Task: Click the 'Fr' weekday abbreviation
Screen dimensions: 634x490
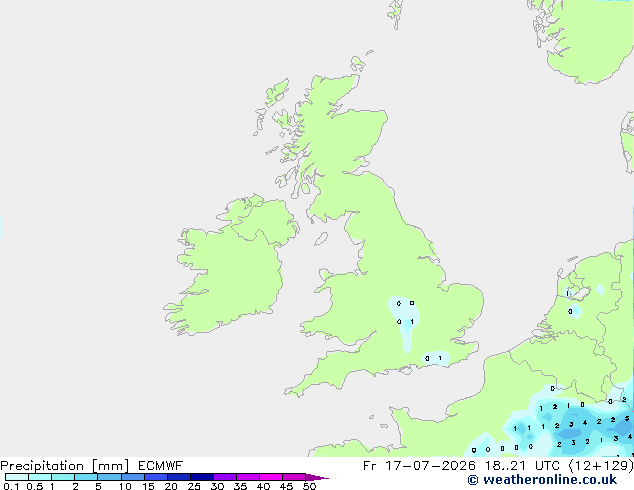Action: [369, 466]
